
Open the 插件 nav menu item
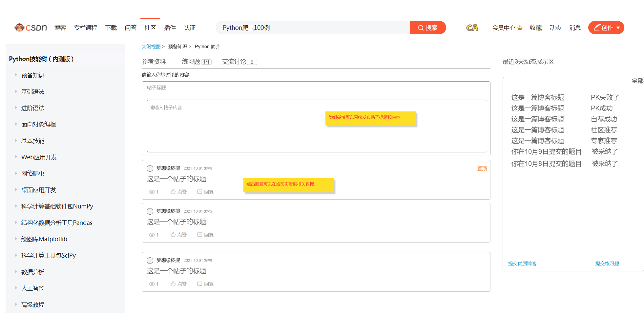(x=170, y=28)
